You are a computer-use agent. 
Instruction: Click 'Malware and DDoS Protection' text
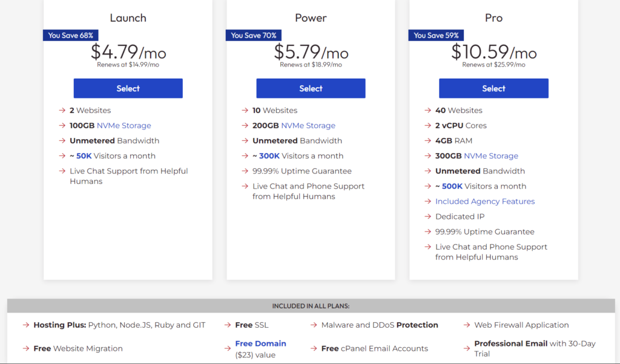pos(380,325)
